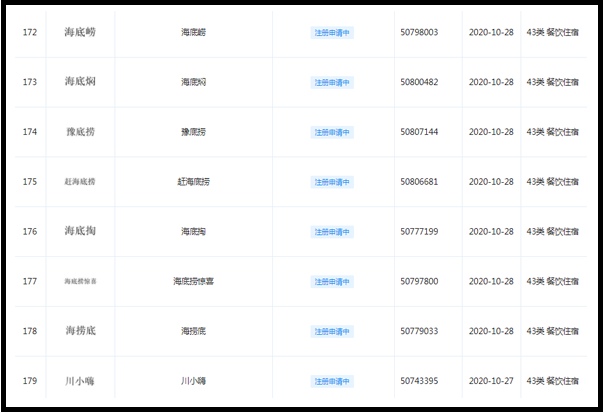Select 注册申请中 status tag in row 176

click(x=332, y=232)
